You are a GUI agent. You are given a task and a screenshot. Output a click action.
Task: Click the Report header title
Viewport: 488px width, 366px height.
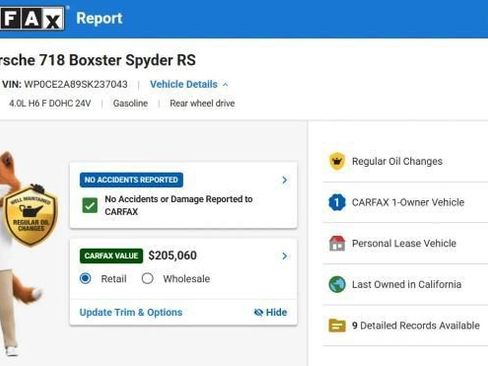pos(99,18)
